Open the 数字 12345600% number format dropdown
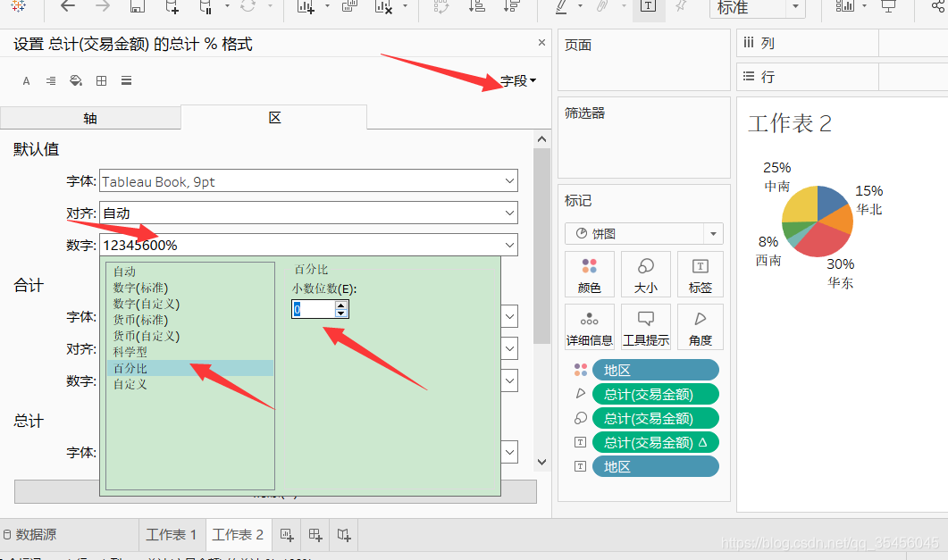Screen dimensions: 948x560 [308, 245]
